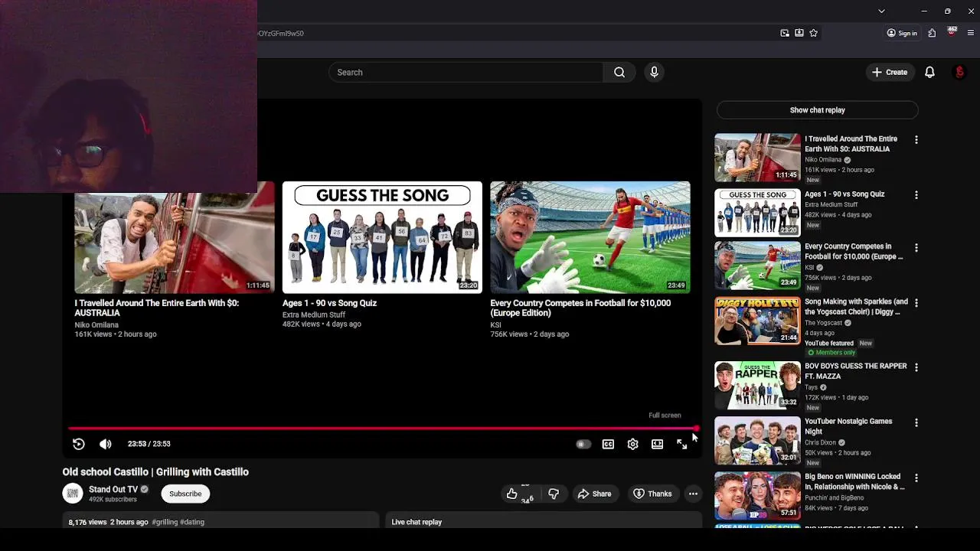Image resolution: width=980 pixels, height=551 pixels.
Task: Click the browser Sign in button
Action: pyautogui.click(x=902, y=33)
